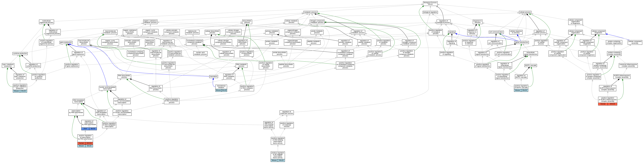Click 'positive regulation of transcription by RNA polymerase' node
Image resolution: width=644 pixels, height=163 pixels.
click(85, 138)
